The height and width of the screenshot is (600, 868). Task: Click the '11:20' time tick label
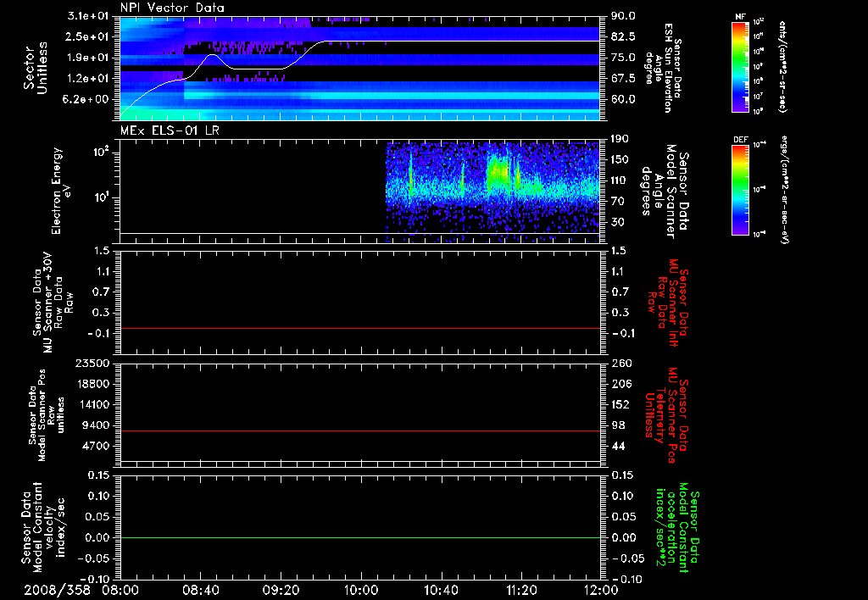(521, 590)
